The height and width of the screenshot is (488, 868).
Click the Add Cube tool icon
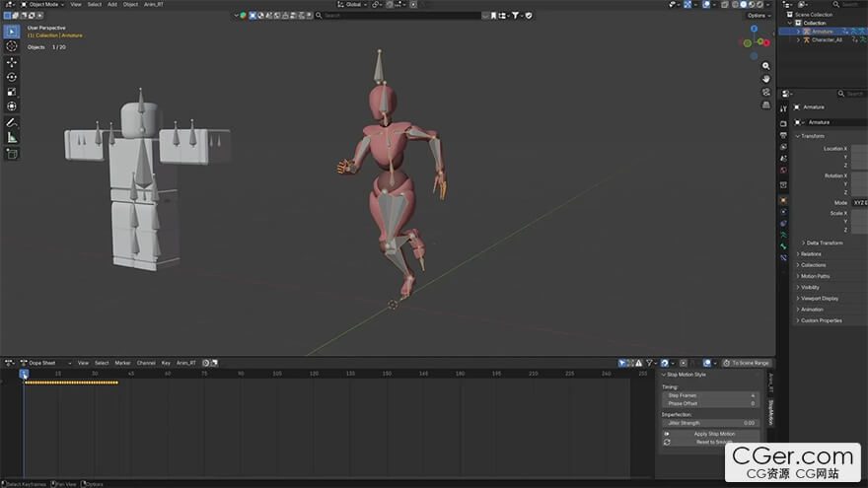coord(12,154)
